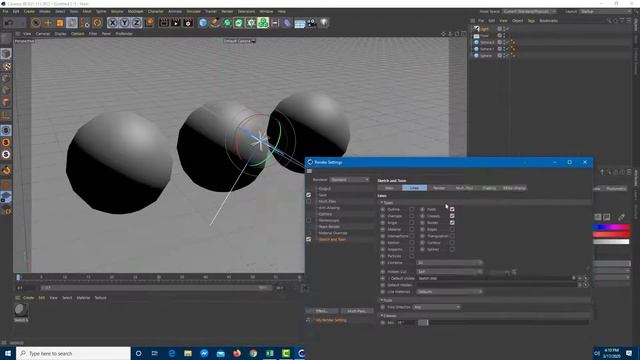640x360 pixels.
Task: Toggle the Y axis lock
Action: coord(124,23)
